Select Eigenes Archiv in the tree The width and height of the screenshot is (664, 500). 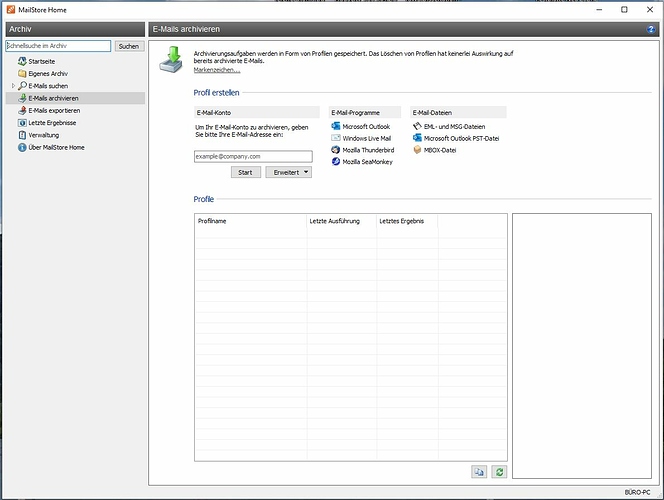(x=48, y=74)
